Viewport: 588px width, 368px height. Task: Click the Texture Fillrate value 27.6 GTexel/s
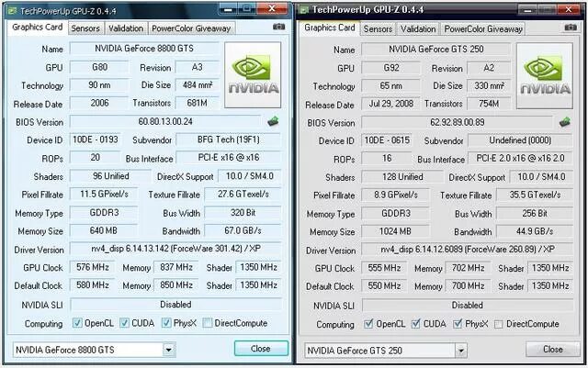point(243,195)
